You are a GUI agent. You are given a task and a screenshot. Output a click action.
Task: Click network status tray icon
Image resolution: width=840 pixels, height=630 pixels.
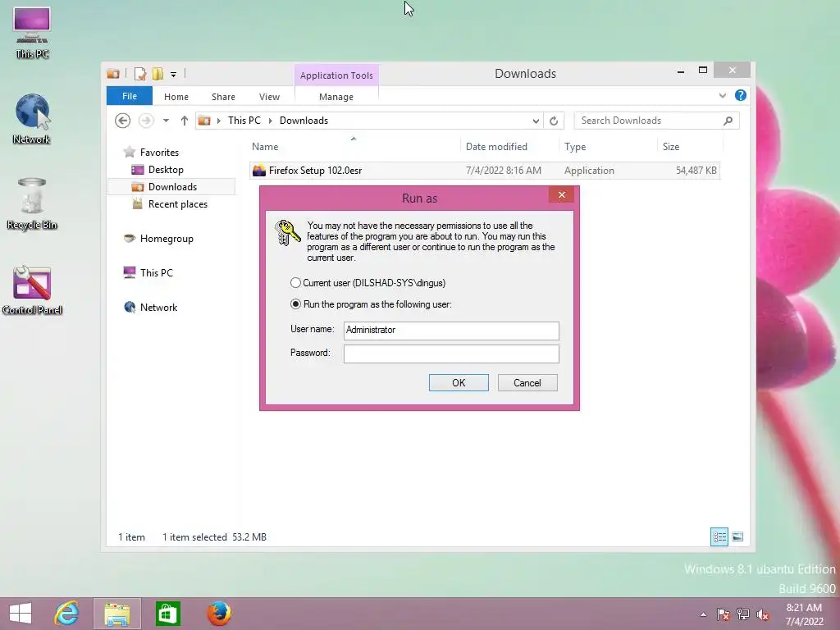pos(743,614)
